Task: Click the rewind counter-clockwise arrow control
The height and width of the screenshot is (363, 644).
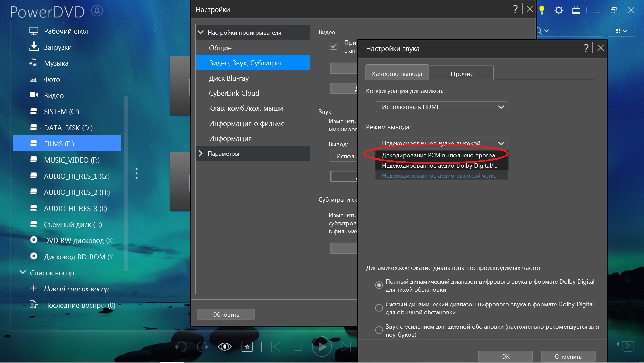Action: (x=181, y=346)
